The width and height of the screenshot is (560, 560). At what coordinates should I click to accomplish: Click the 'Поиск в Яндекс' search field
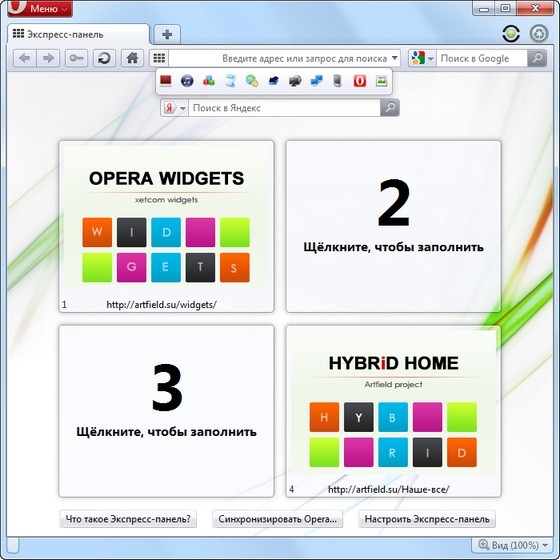[284, 108]
